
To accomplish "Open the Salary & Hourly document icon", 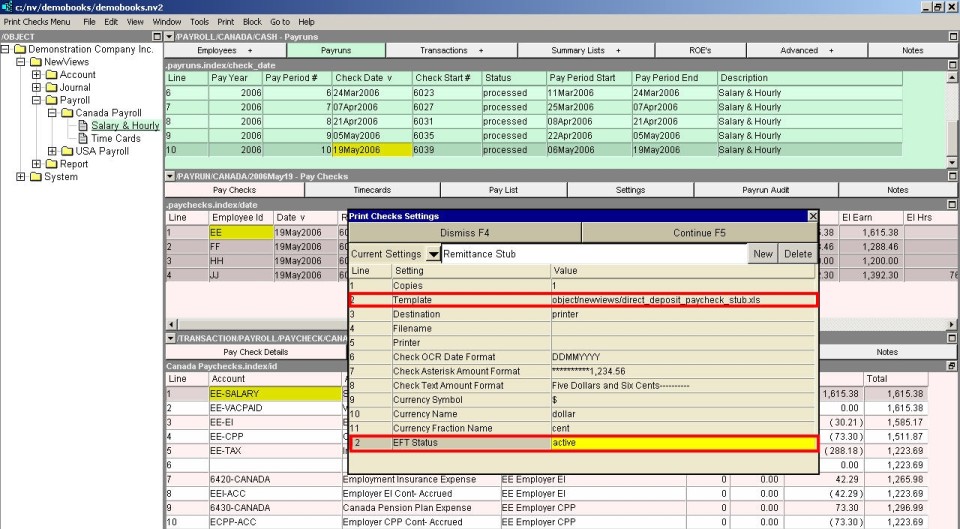I will tap(83, 126).
